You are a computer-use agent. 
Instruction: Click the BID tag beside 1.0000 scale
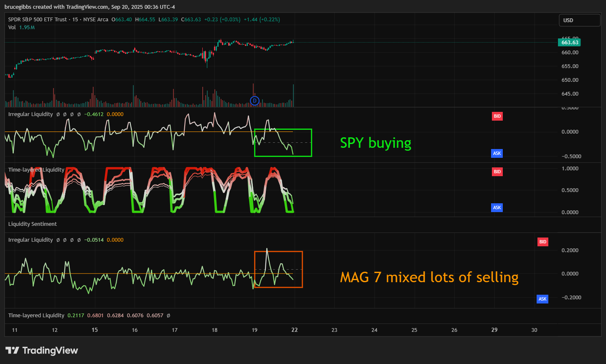coord(497,172)
